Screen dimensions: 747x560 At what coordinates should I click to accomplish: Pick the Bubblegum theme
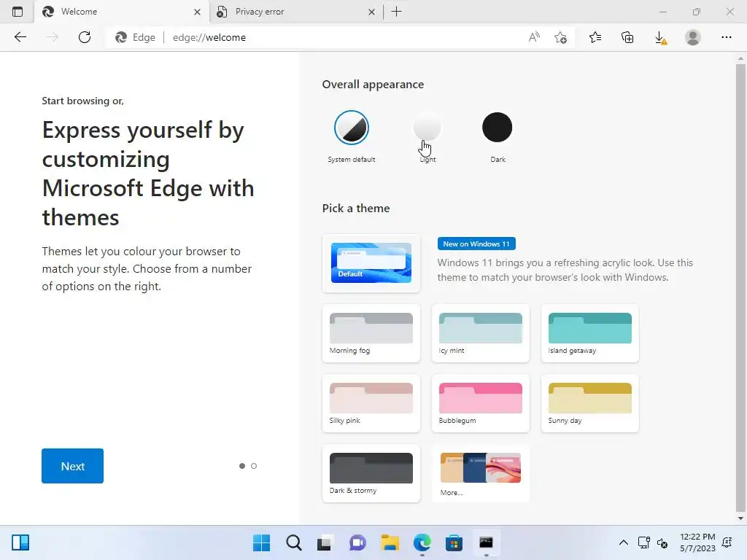point(480,403)
